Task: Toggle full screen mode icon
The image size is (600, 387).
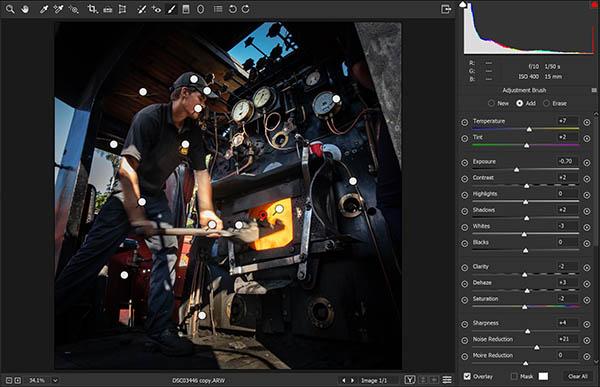Action: (446, 9)
